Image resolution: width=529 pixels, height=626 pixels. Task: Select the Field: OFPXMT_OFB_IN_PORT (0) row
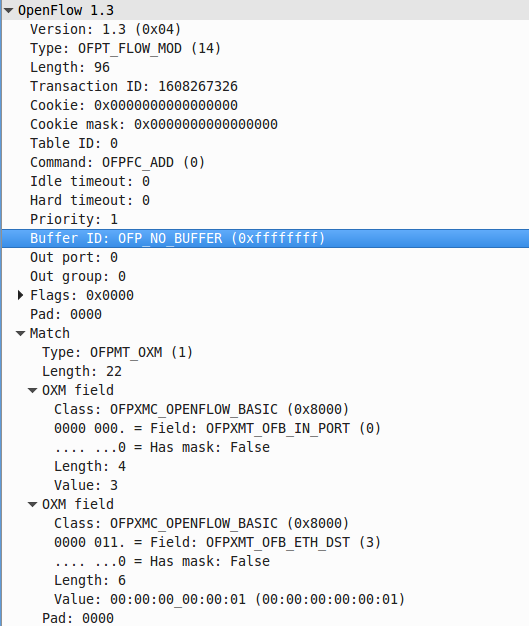pyautogui.click(x=265, y=428)
